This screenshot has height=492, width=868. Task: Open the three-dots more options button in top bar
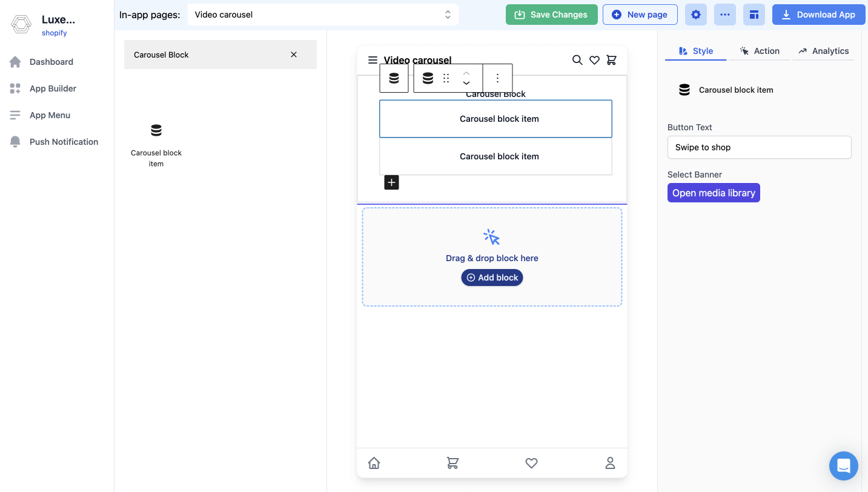pyautogui.click(x=724, y=15)
